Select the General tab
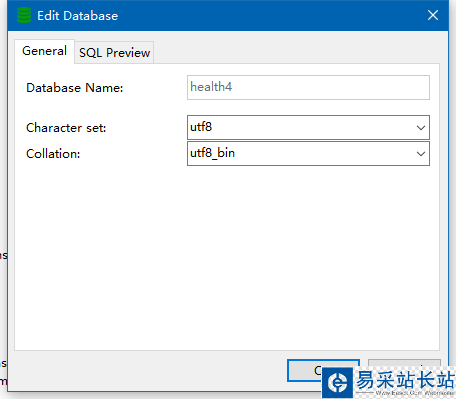 tap(44, 51)
